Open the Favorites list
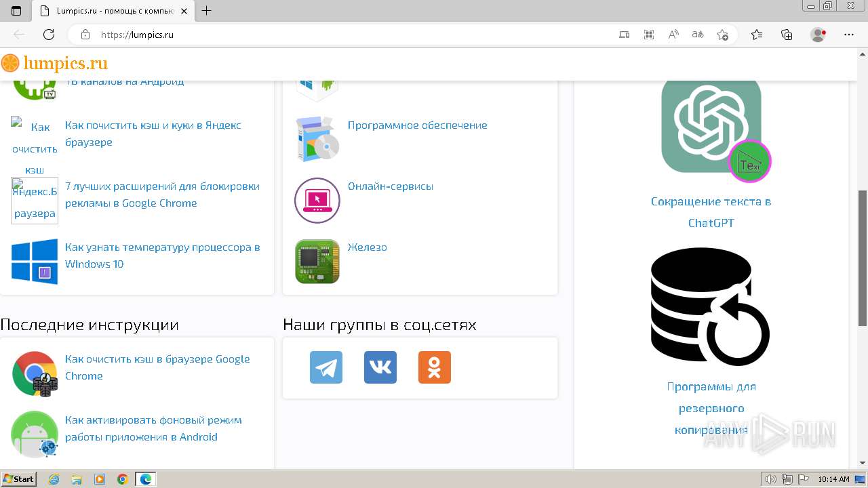Viewport: 868px width, 488px height. coord(757,35)
